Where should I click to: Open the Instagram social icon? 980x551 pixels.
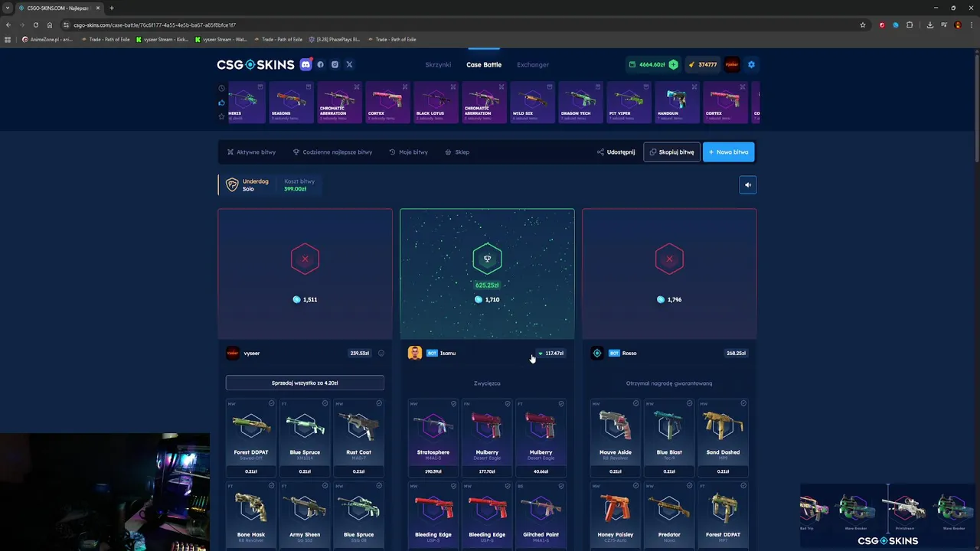click(335, 64)
